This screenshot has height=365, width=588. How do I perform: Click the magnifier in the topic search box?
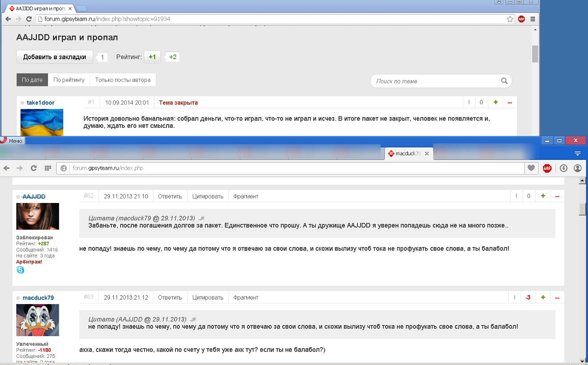pyautogui.click(x=504, y=81)
